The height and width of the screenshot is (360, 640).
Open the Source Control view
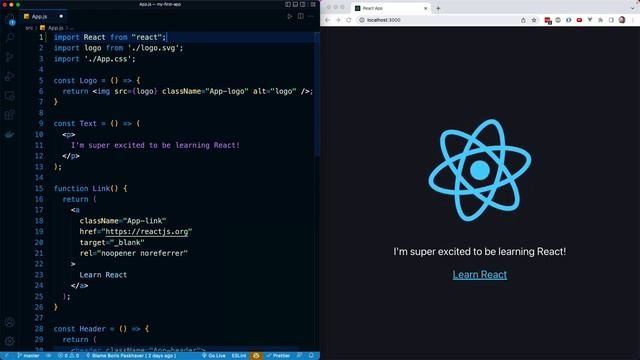[x=10, y=57]
